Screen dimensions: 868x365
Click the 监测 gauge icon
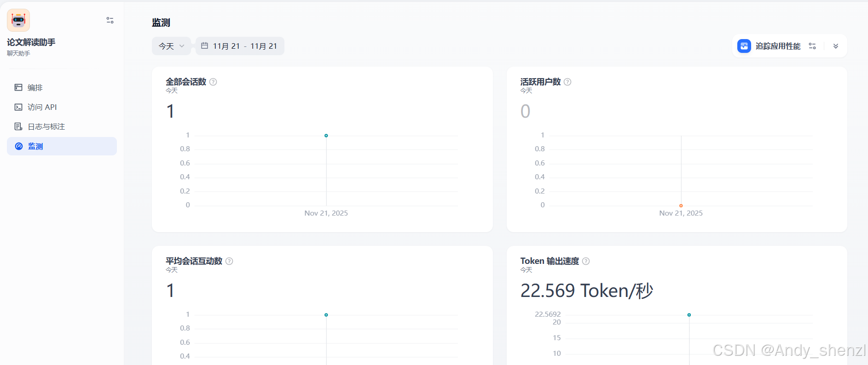tap(19, 146)
